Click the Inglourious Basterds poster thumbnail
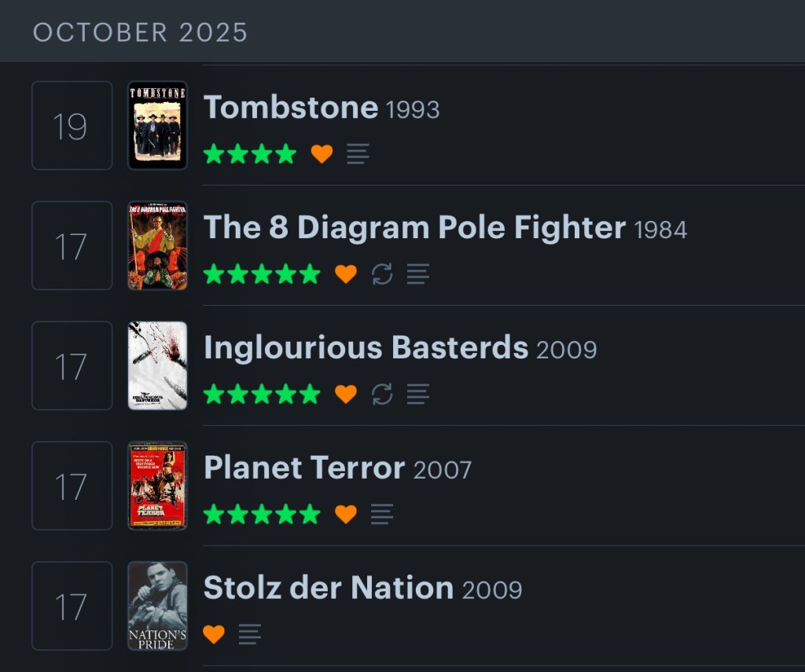The width and height of the screenshot is (805, 672). tap(158, 365)
